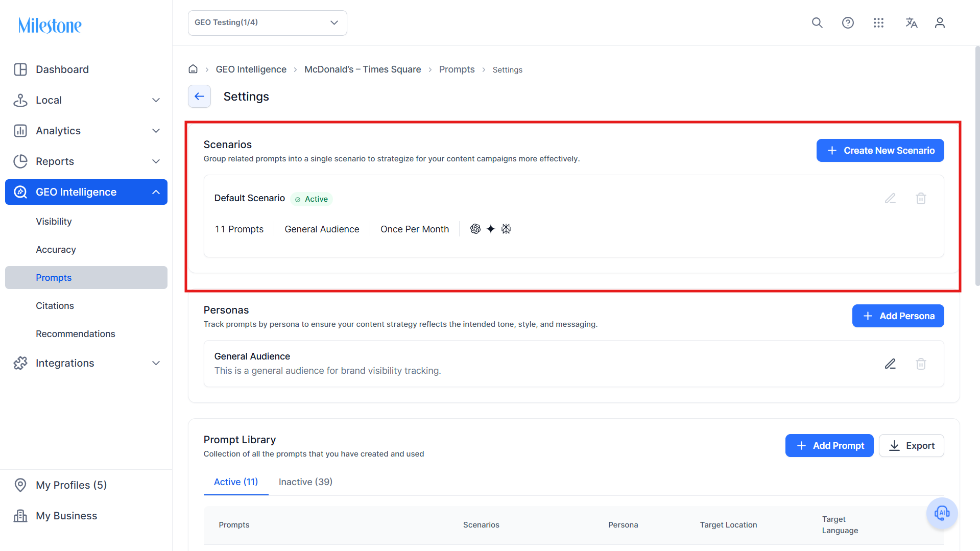Click the Target Location column header
980x551 pixels.
click(x=728, y=525)
